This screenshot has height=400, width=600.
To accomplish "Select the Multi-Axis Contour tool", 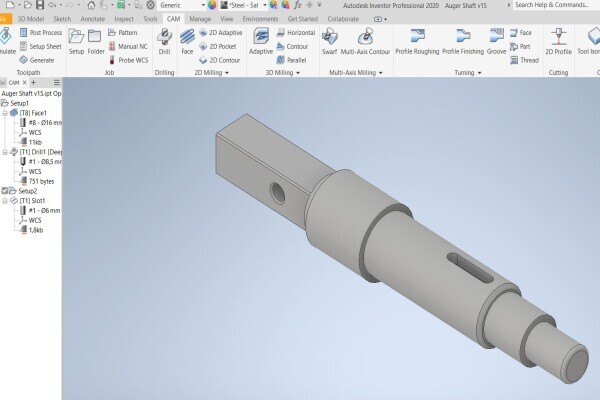I will coord(365,42).
